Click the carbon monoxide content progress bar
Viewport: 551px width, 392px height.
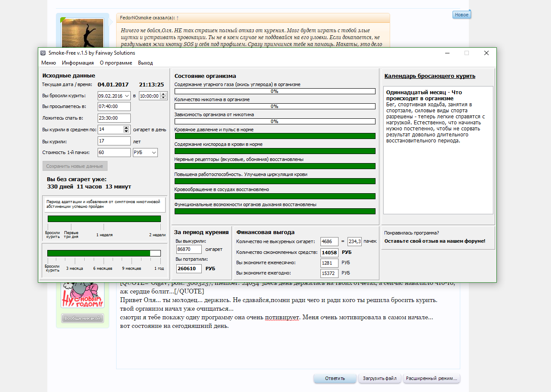(275, 91)
